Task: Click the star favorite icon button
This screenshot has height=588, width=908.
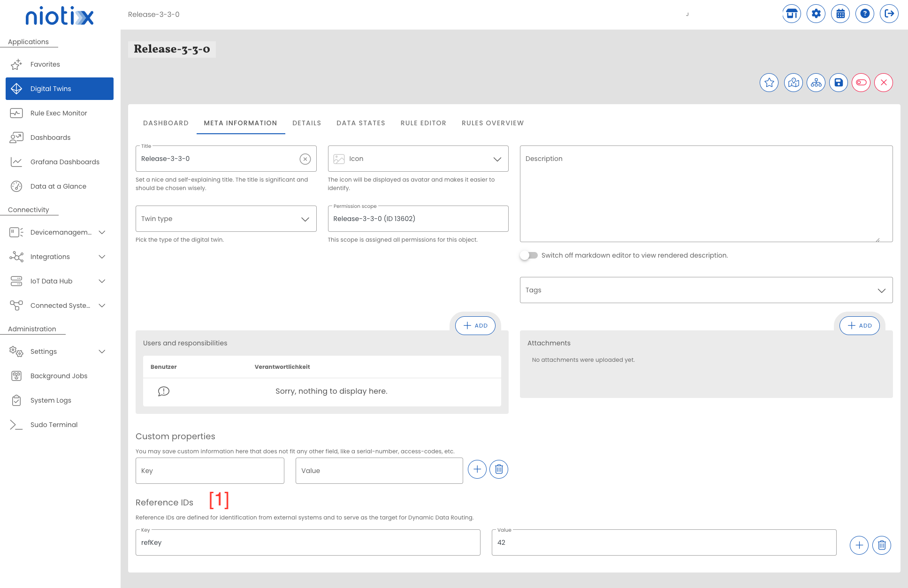Action: [x=769, y=83]
